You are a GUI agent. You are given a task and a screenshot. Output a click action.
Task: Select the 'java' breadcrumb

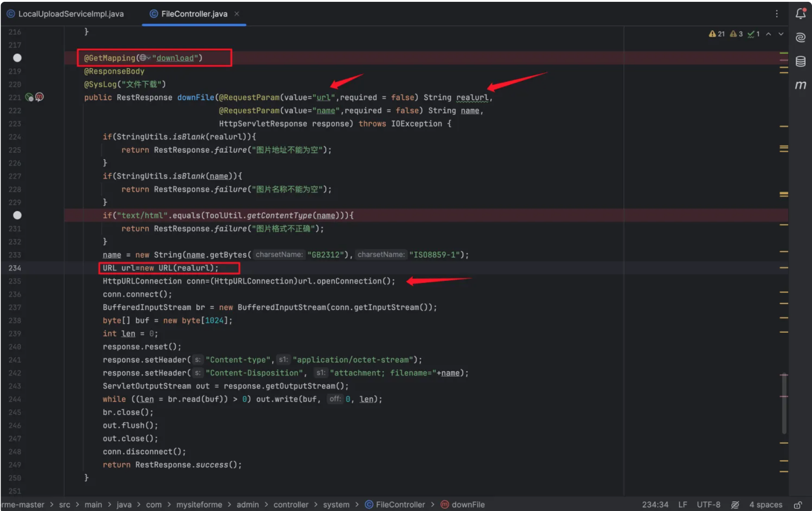click(x=124, y=505)
